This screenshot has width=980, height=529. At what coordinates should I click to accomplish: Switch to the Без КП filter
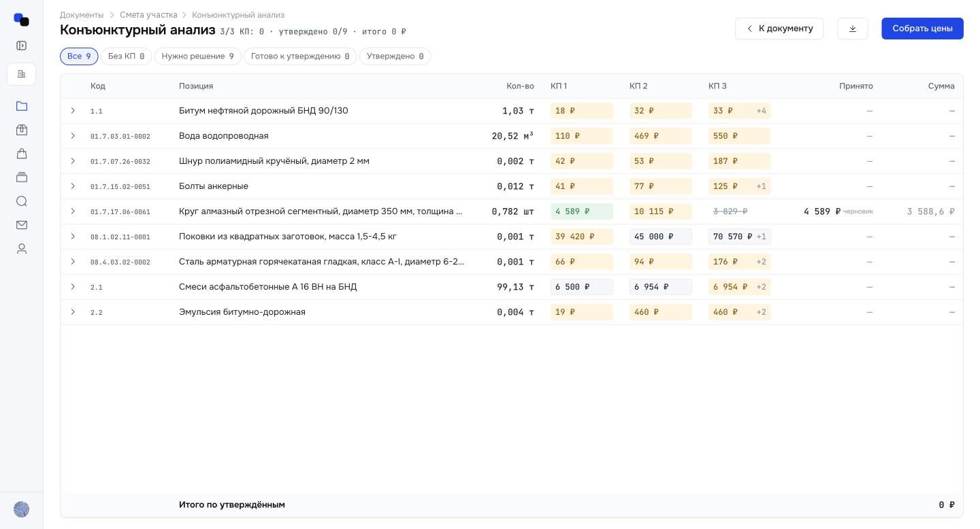pos(127,56)
